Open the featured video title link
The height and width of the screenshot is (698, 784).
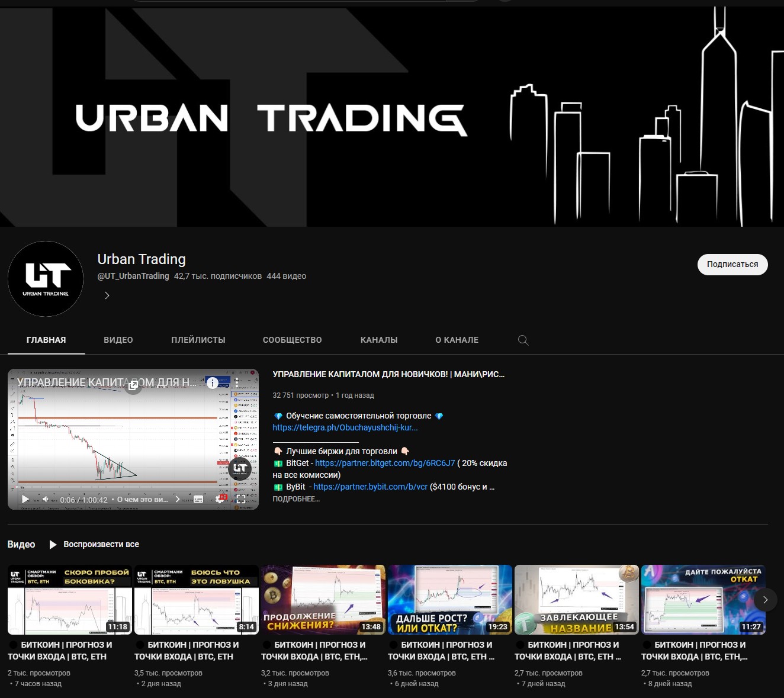pyautogui.click(x=388, y=374)
